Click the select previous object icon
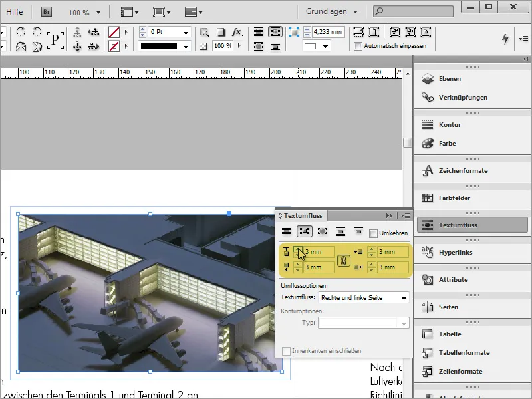 point(93,32)
